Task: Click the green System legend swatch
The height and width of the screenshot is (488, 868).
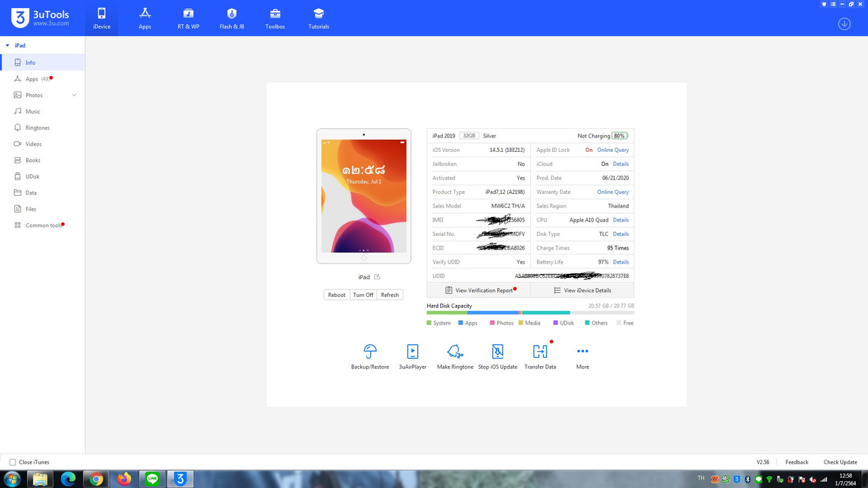Action: pyautogui.click(x=429, y=323)
